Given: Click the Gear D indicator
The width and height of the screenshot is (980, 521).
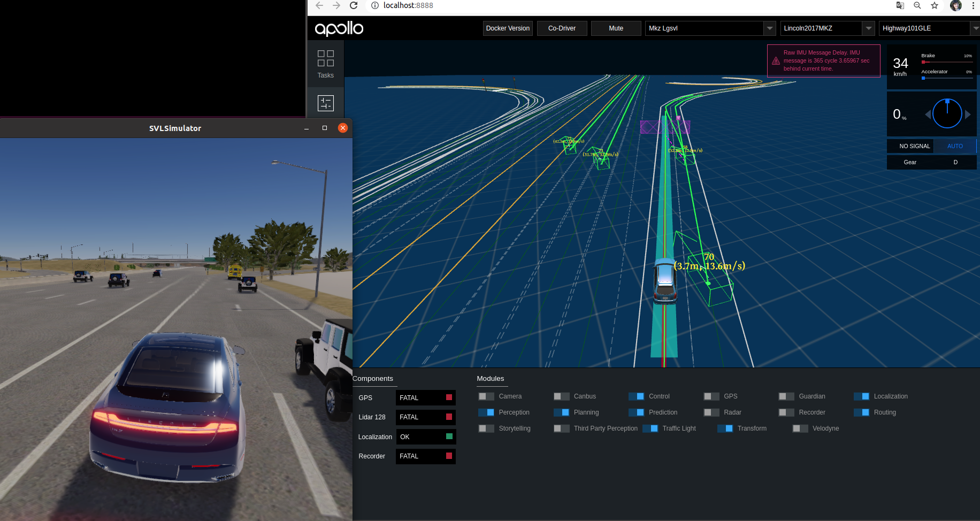Looking at the screenshot, I should (931, 162).
